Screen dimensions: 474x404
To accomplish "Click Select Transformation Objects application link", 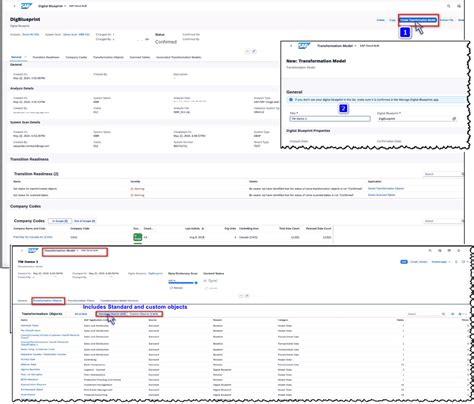I will [386, 188].
